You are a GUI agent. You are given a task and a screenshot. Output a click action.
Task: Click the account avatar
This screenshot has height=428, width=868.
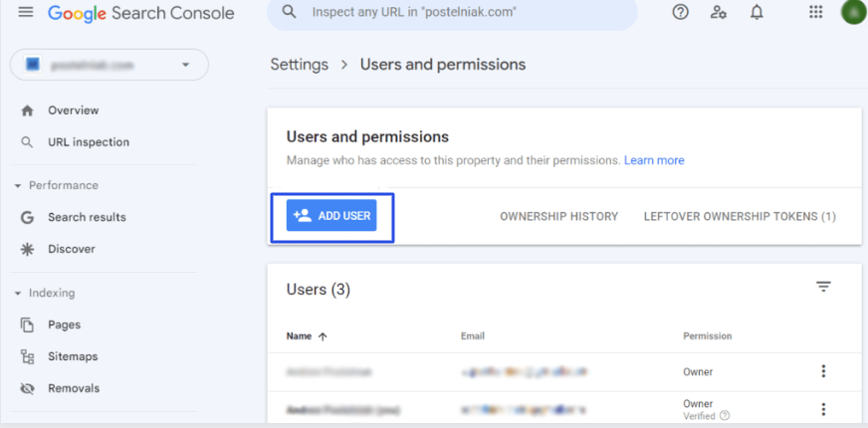pos(853,13)
